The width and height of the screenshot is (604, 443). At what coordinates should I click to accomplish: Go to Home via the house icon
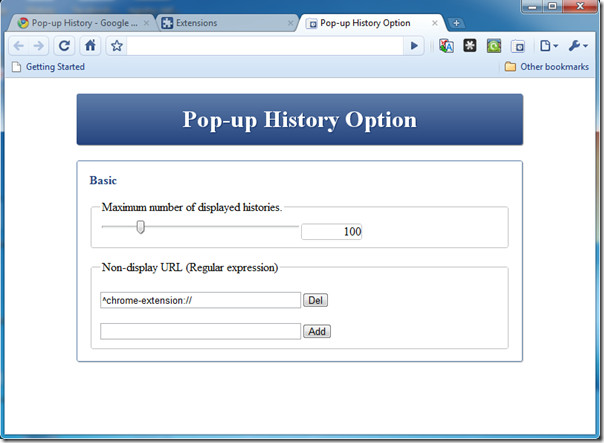click(x=90, y=46)
